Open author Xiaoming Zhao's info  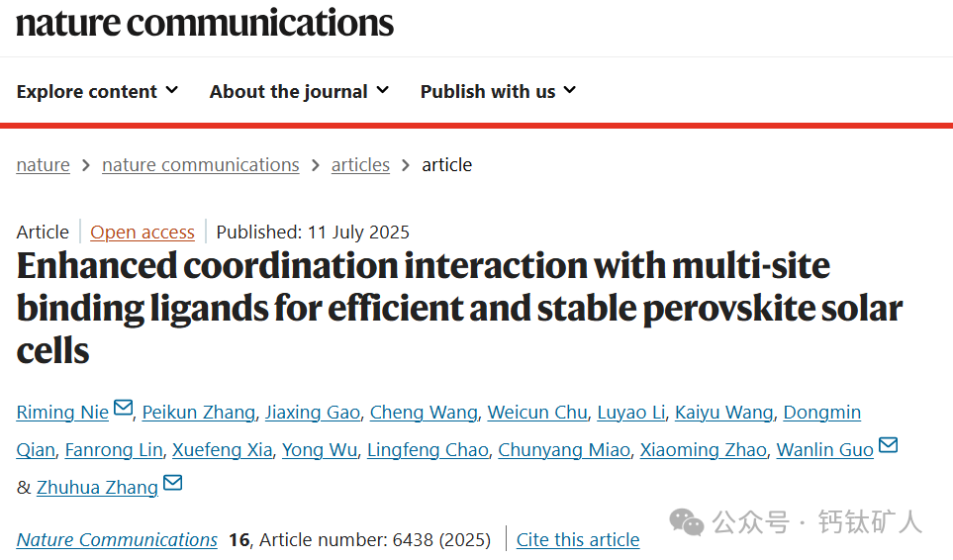[x=703, y=450]
